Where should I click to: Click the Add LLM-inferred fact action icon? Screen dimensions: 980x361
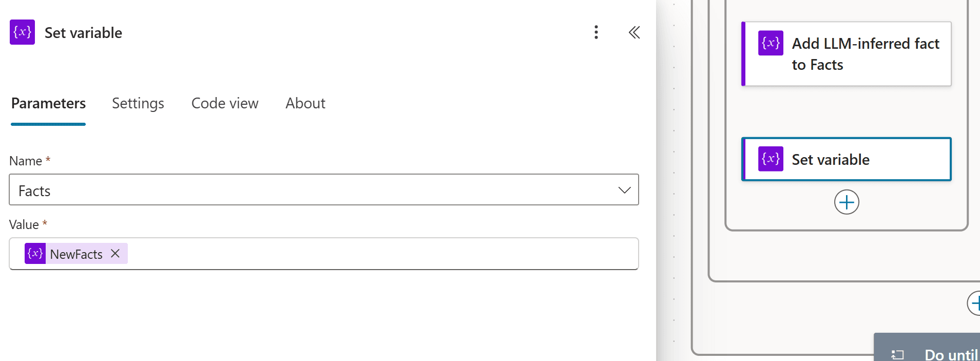pyautogui.click(x=771, y=43)
